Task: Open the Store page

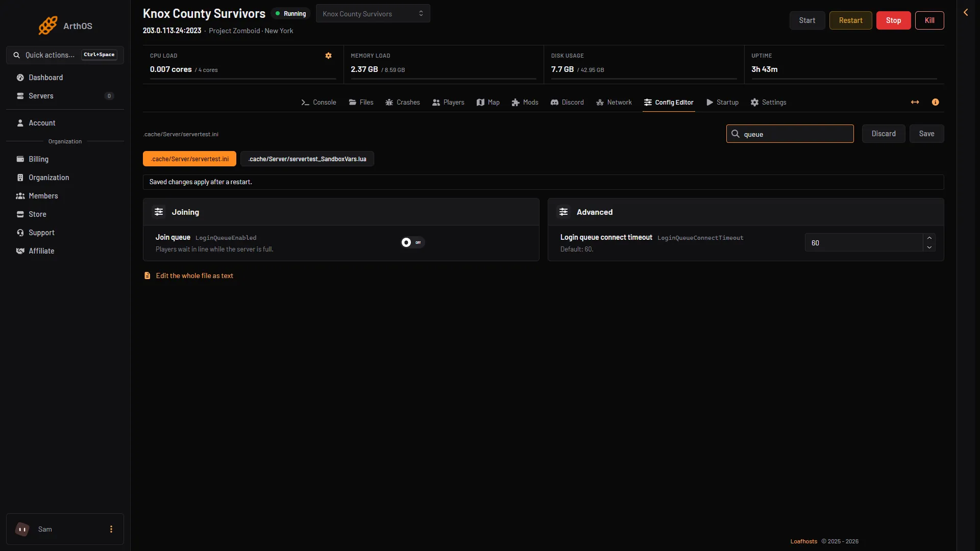Action: tap(65, 214)
